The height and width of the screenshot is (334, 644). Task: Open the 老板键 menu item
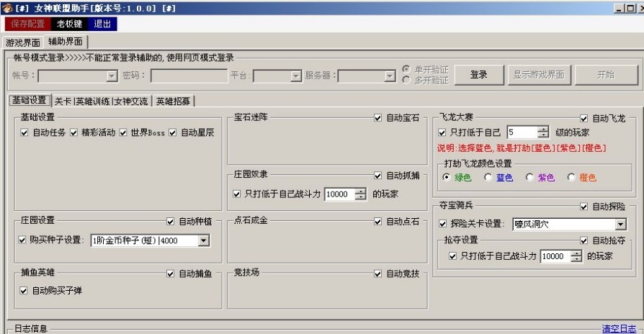[70, 24]
